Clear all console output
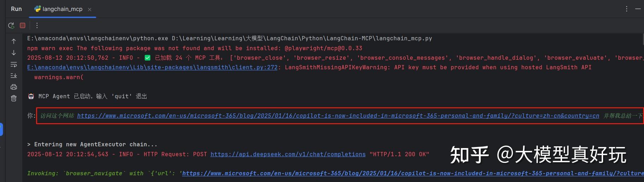644x182 pixels. (x=14, y=98)
